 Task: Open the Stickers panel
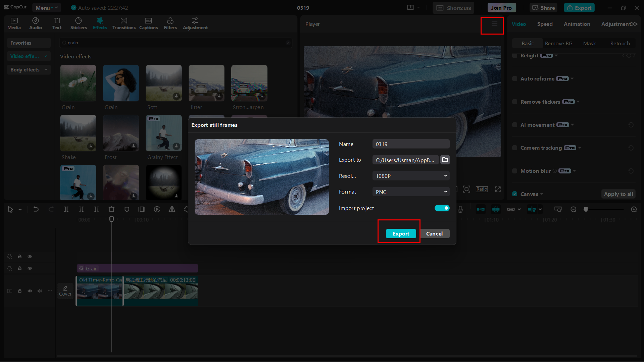79,23
